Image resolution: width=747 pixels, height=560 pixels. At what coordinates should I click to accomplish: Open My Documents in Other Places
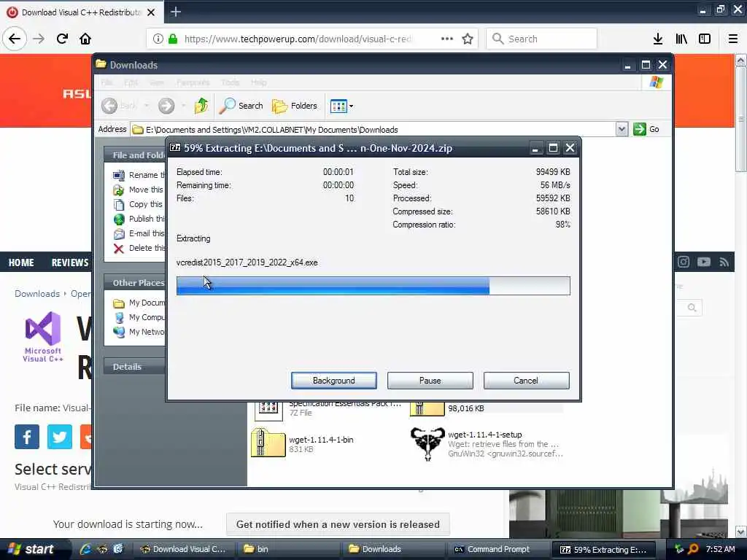click(x=139, y=303)
